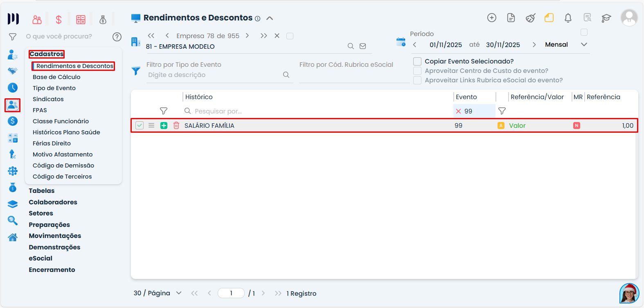
Task: Click the stacked layers sidebar icon
Action: coord(13,204)
